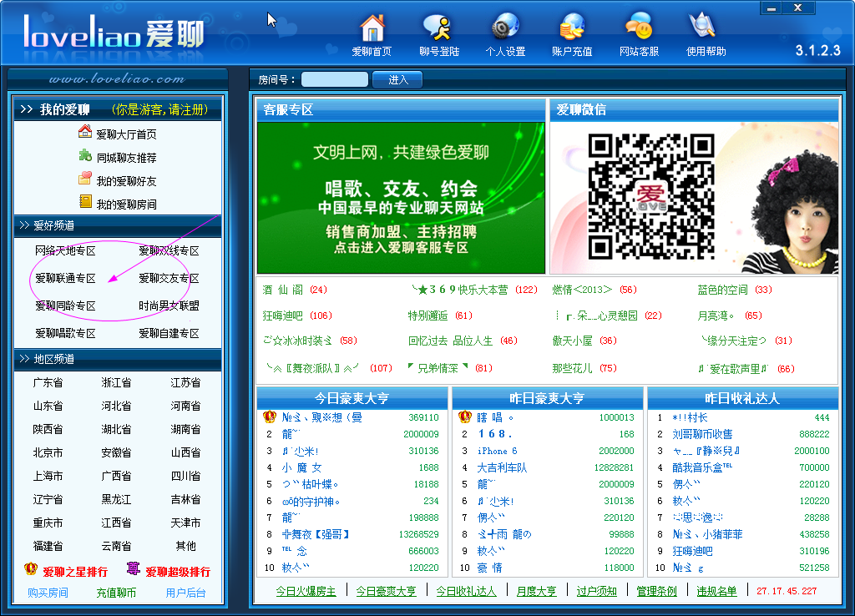Open the 充值聊币 link
855x616 pixels.
point(116,593)
